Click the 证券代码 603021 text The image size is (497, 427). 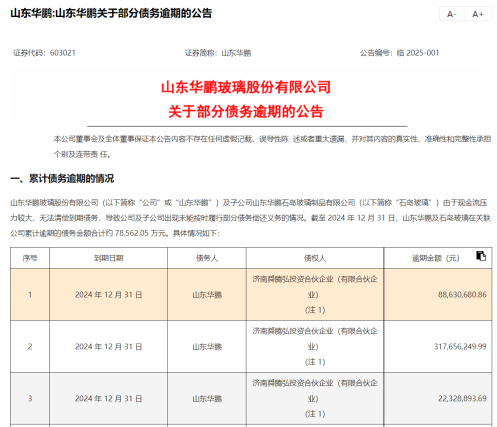(44, 53)
